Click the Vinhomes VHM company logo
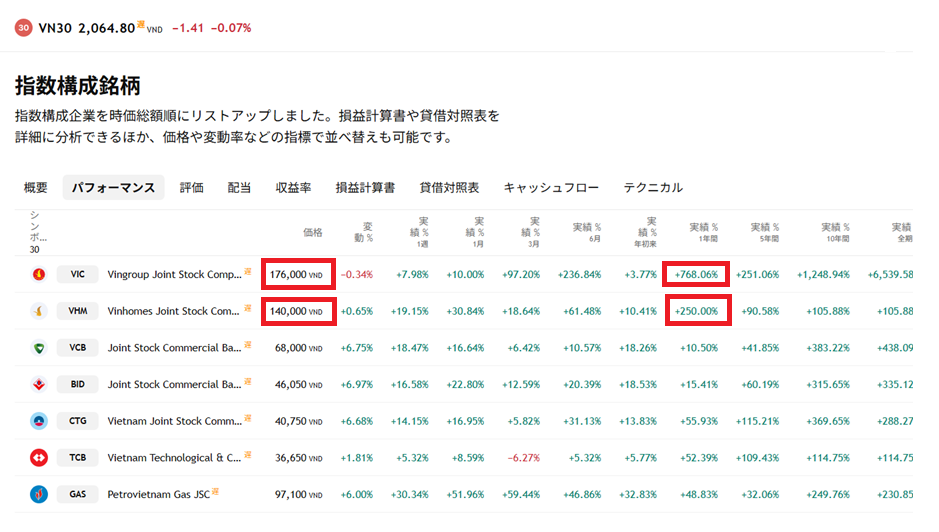The width and height of the screenshot is (939, 532). [39, 311]
